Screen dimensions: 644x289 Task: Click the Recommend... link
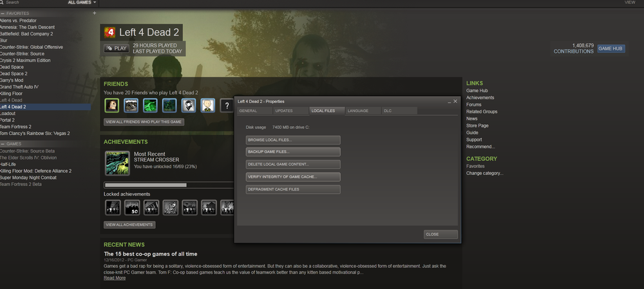click(x=480, y=147)
